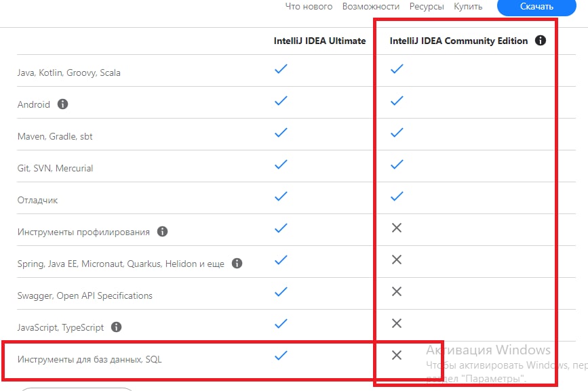Screen dimensions: 588x391
Task: Click Ultimate checkmark for JavaScript, TypeScript
Action: click(281, 324)
